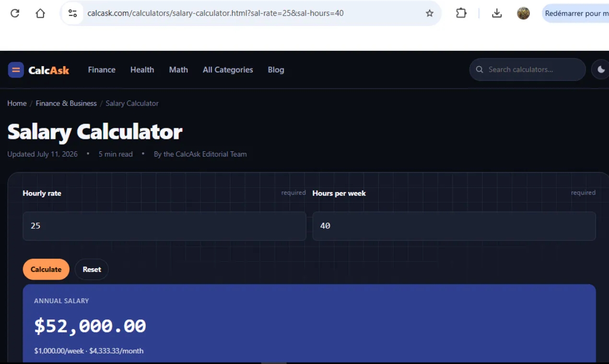Viewport: 609px width, 364px height.
Task: Open the downloads icon in toolbar
Action: pos(497,13)
